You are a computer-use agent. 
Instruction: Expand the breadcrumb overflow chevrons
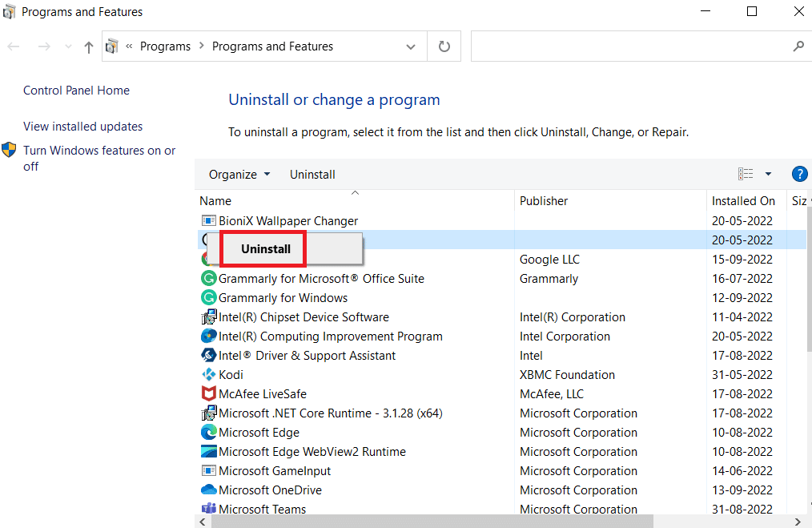pyautogui.click(x=129, y=46)
